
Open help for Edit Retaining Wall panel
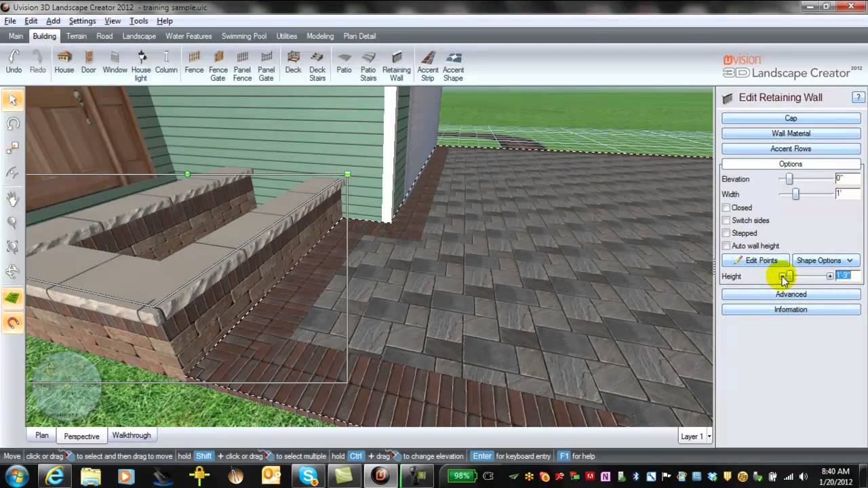(858, 98)
